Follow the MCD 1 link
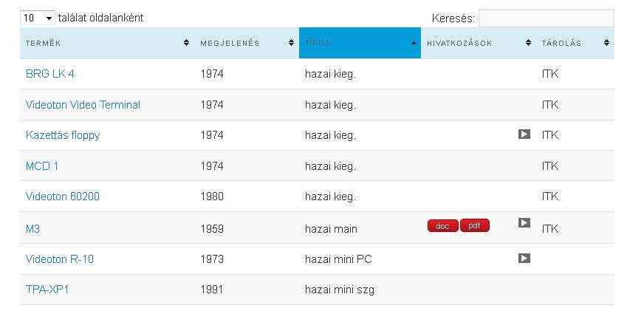This screenshot has width=644, height=311. coord(42,166)
